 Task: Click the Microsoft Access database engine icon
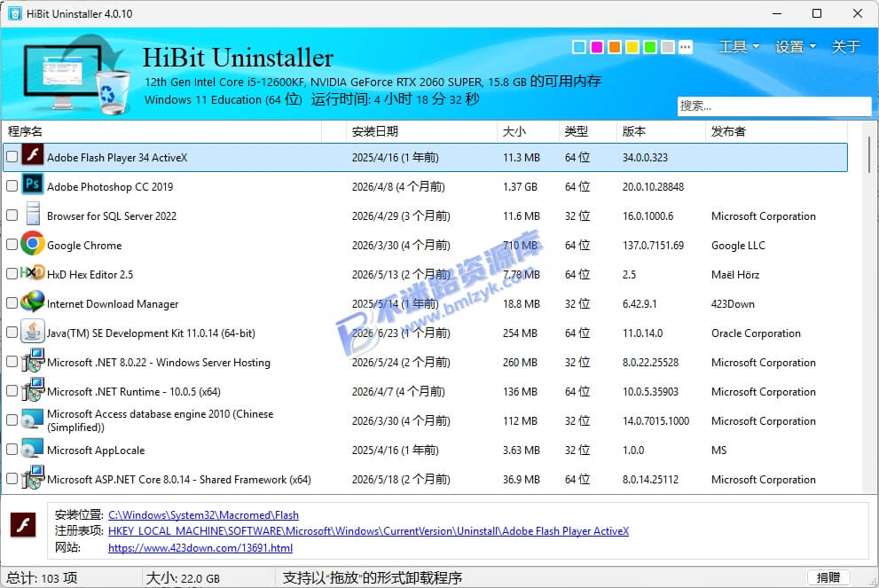(33, 419)
